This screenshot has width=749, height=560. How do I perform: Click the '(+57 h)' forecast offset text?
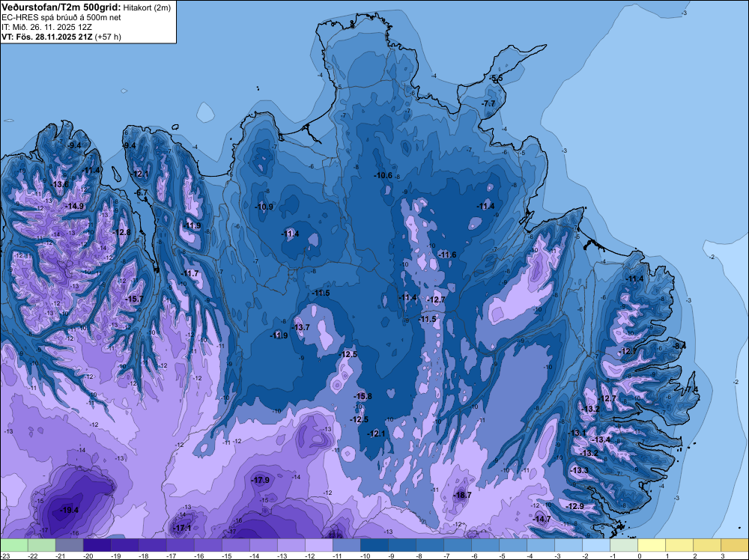[108, 37]
